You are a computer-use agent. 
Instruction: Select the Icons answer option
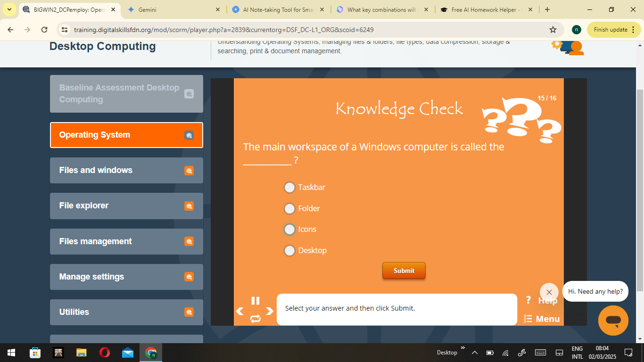point(289,230)
